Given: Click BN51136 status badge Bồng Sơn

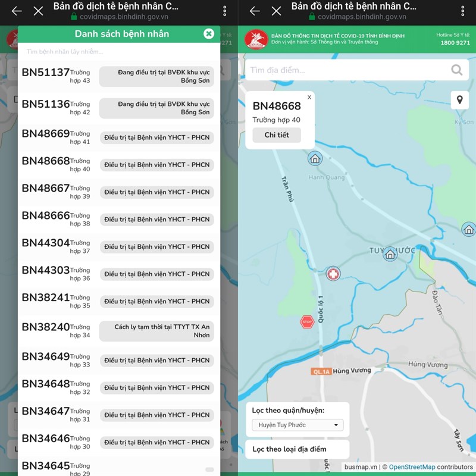Looking at the screenshot, I should coord(156,108).
